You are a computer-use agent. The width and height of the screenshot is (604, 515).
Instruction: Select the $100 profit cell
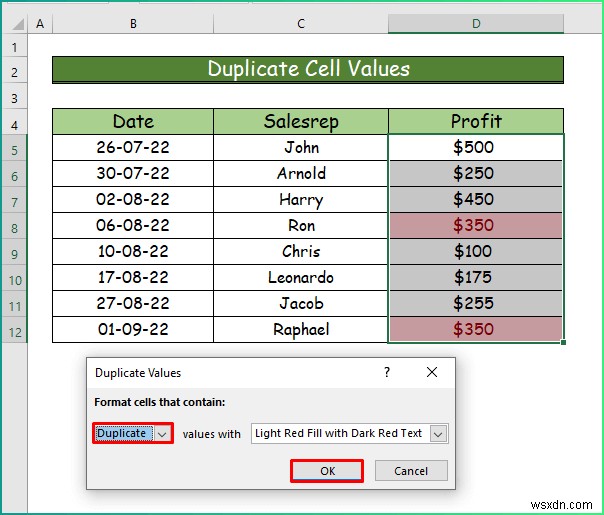coord(476,252)
